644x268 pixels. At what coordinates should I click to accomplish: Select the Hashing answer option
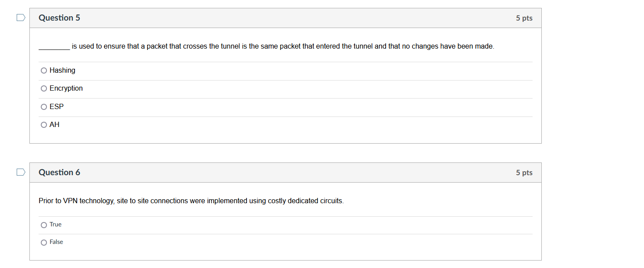[x=44, y=70]
